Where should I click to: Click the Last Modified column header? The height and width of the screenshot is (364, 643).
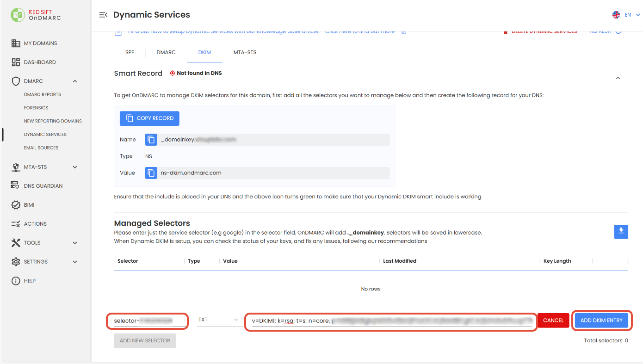tap(400, 261)
